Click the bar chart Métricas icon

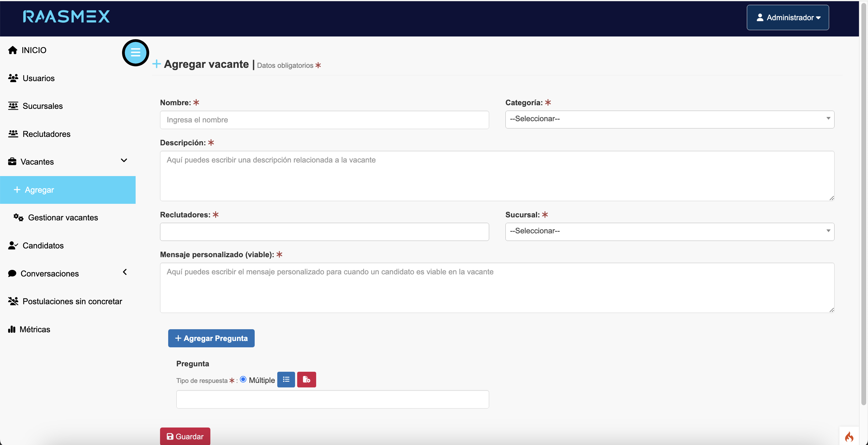(12, 329)
